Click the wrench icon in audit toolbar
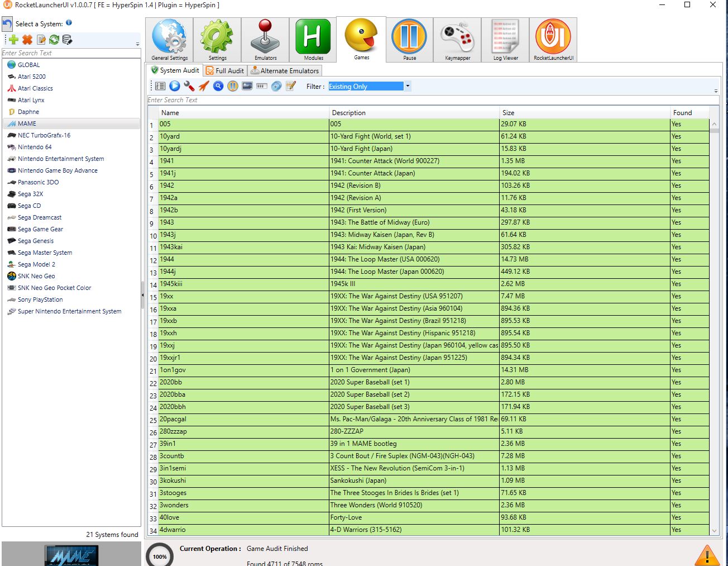This screenshot has width=728, height=566. tap(189, 86)
